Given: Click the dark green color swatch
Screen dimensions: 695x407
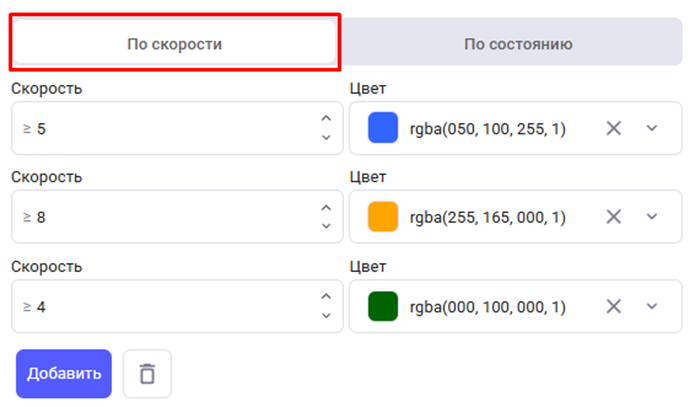Looking at the screenshot, I should [383, 307].
